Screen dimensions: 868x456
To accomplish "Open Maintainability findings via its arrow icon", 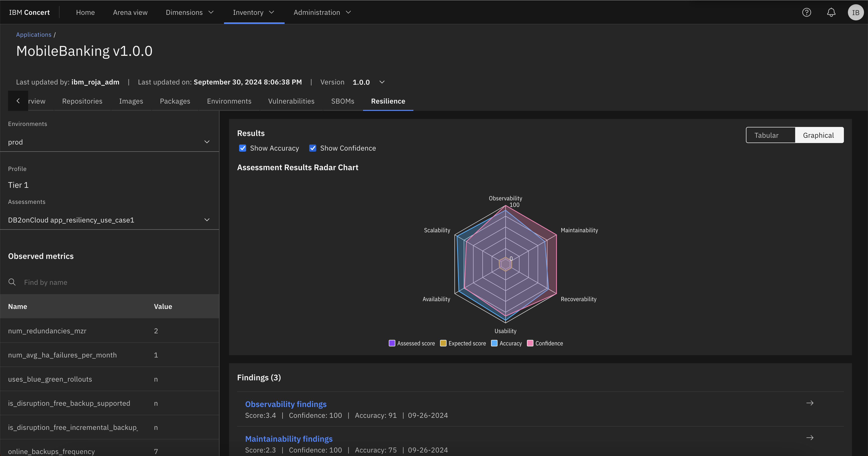I will [x=810, y=437].
